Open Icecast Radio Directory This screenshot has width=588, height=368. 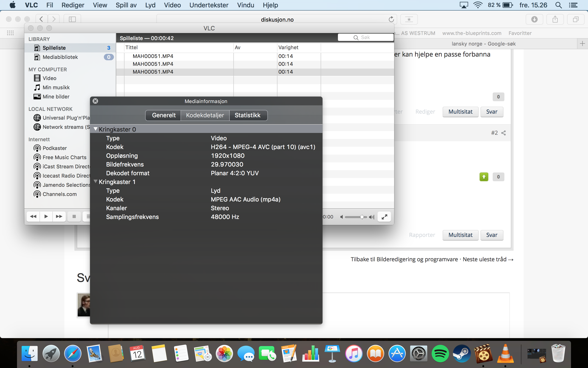pos(62,176)
